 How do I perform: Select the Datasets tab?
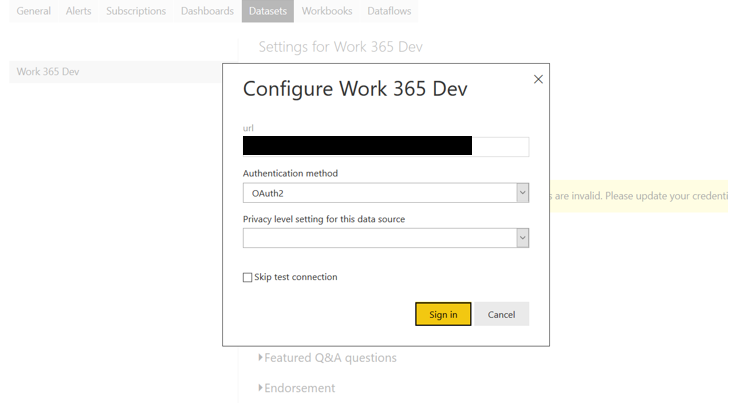[268, 11]
